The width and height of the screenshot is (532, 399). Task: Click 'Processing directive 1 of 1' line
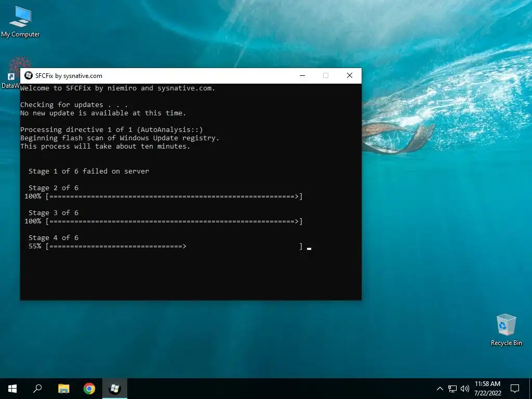pyautogui.click(x=112, y=129)
